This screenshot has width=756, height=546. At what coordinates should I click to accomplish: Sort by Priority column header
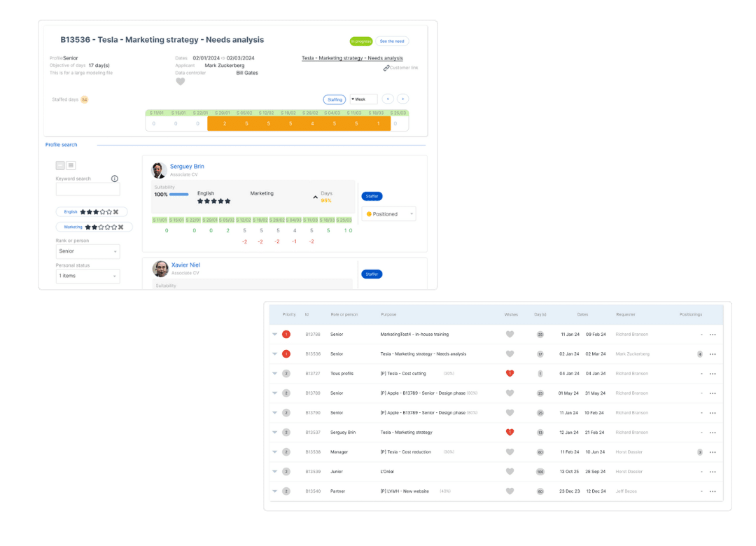289,314
